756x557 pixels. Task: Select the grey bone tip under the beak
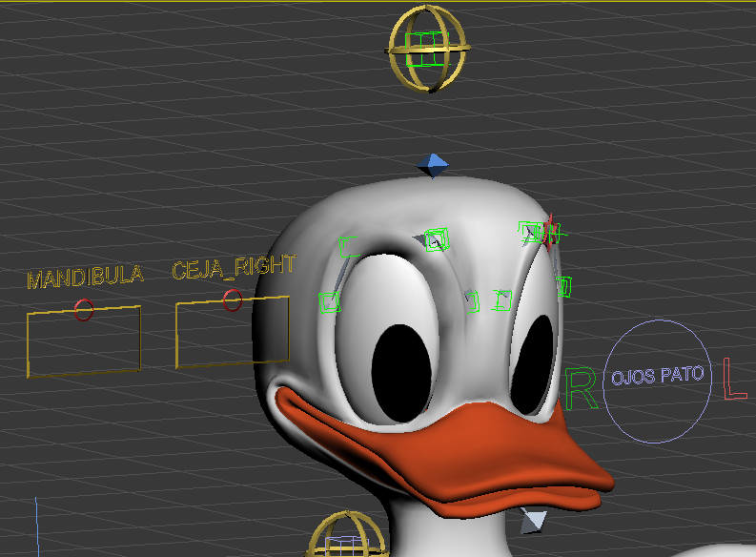[532, 521]
